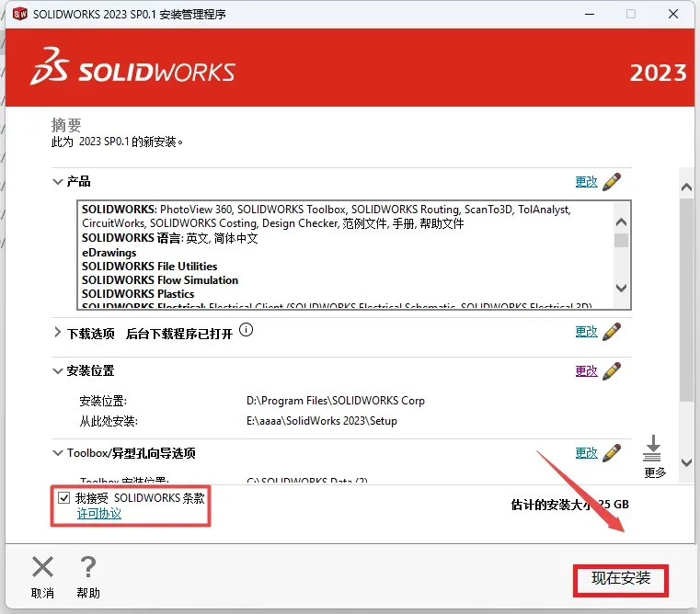Click the main summary scroll down arrow
This screenshot has height=614, width=700.
pos(686,462)
